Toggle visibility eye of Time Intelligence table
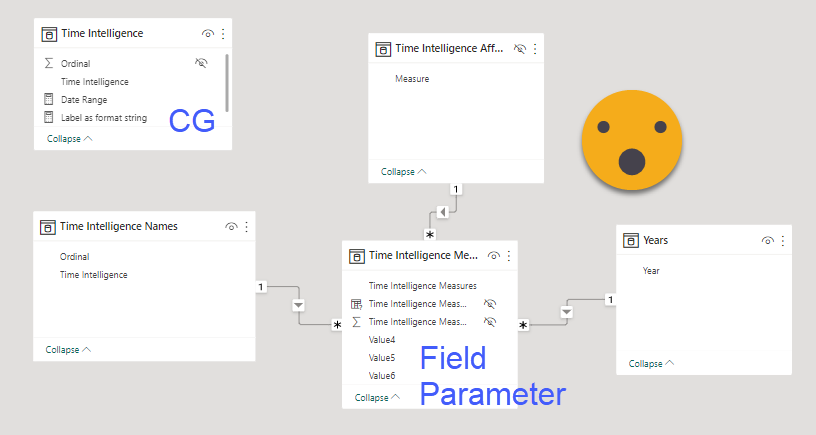The width and height of the screenshot is (816, 435). [207, 33]
